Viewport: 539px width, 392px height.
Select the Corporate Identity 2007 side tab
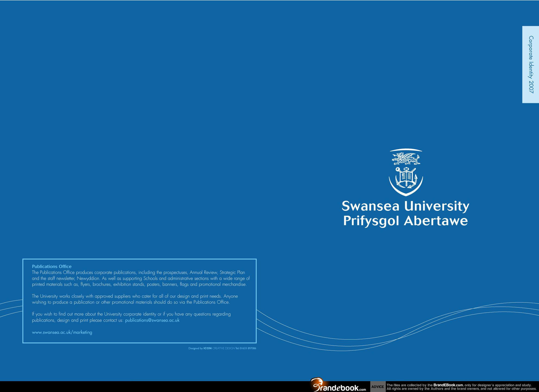tap(531, 64)
